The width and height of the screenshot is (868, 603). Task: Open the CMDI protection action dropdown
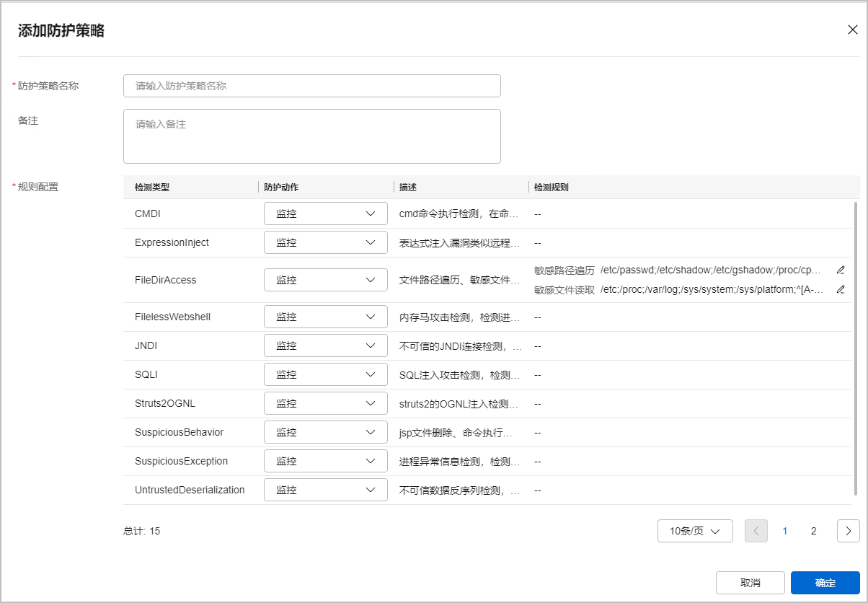coord(326,214)
